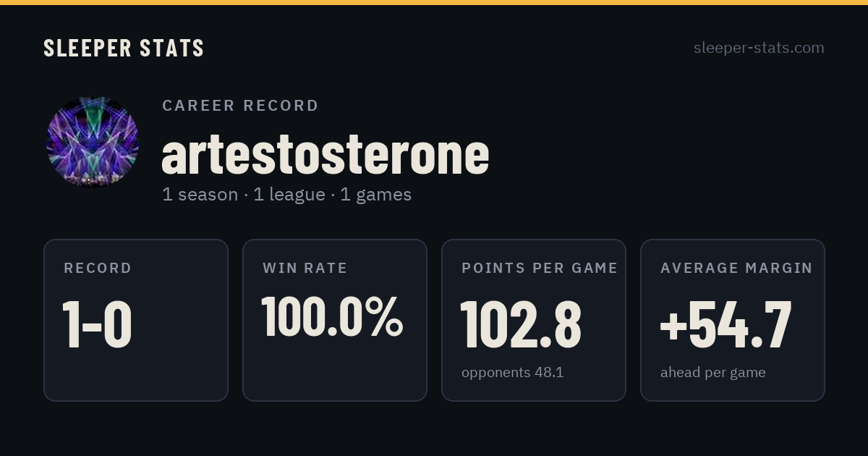Click the 1-0 record value
868x456 pixels.
point(97,325)
